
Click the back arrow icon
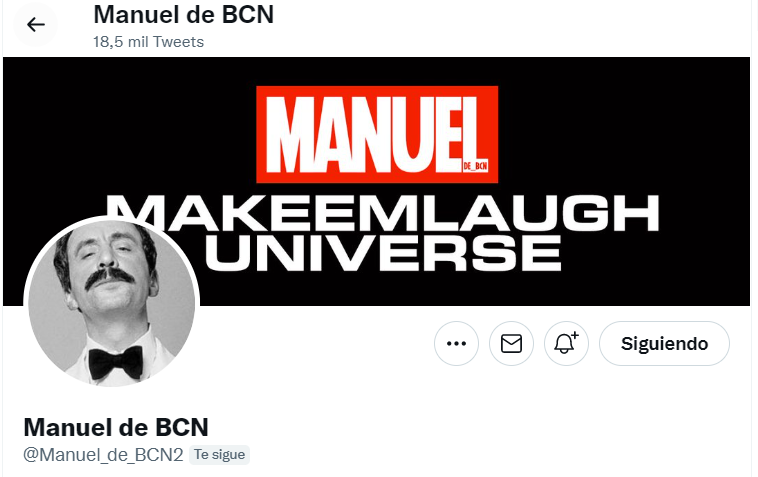click(x=35, y=25)
